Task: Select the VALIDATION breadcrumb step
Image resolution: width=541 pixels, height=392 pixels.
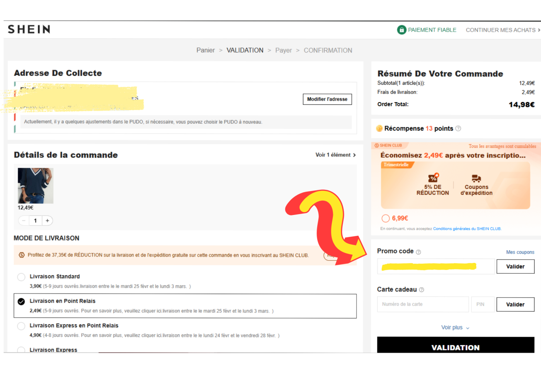Action: pos(245,50)
